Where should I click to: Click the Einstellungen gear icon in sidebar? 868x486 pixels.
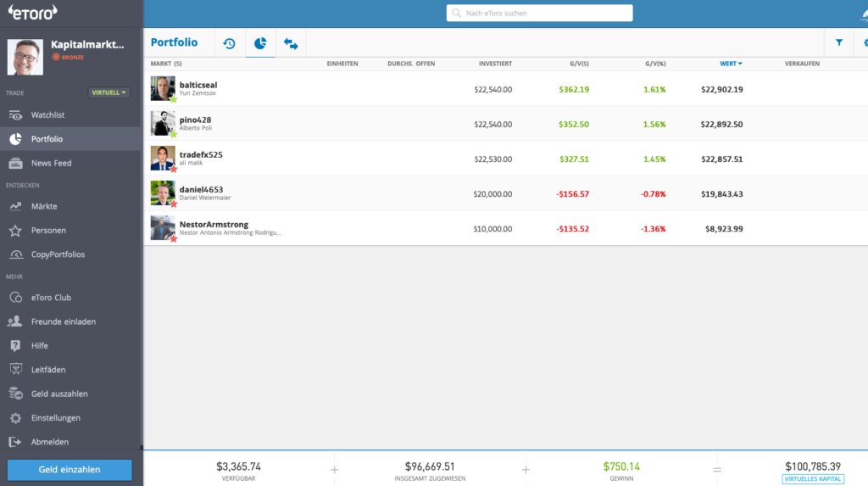click(15, 418)
